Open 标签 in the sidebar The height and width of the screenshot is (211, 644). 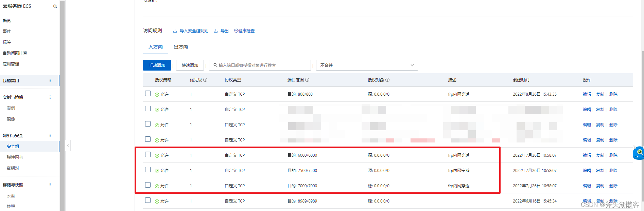7,42
